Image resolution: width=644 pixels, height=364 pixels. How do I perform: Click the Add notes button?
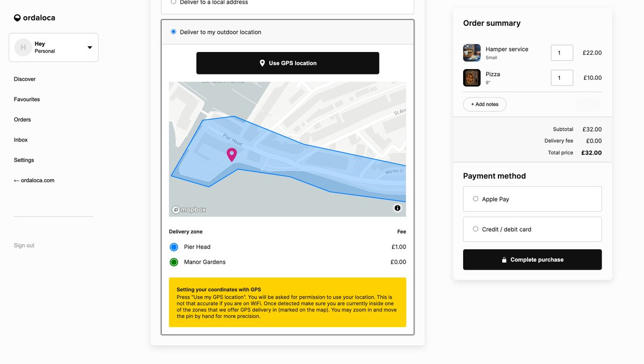(x=485, y=104)
